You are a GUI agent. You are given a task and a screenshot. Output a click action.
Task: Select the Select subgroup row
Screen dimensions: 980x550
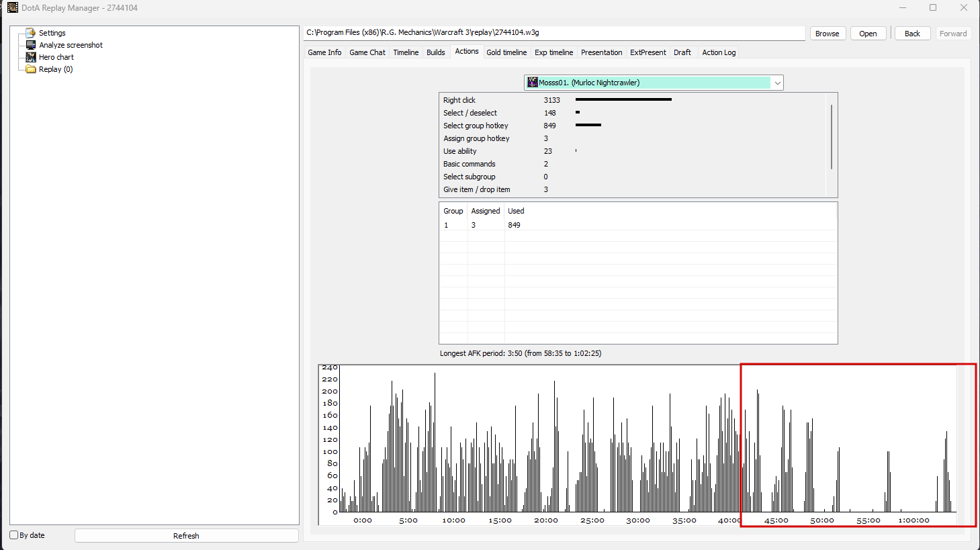coord(633,177)
